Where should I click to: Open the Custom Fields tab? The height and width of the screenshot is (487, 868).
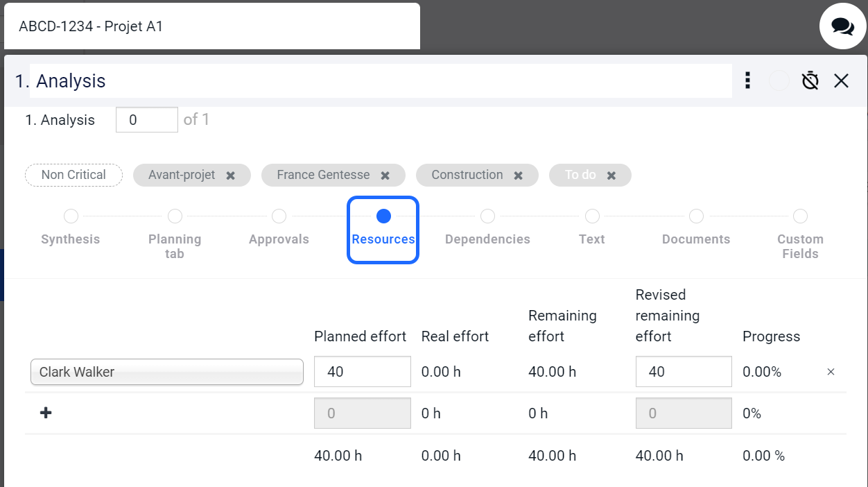[x=800, y=236]
